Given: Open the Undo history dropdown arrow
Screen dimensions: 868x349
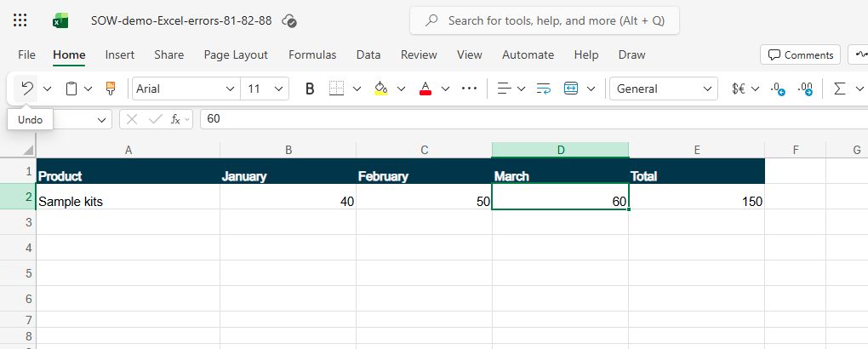Looking at the screenshot, I should click(47, 89).
